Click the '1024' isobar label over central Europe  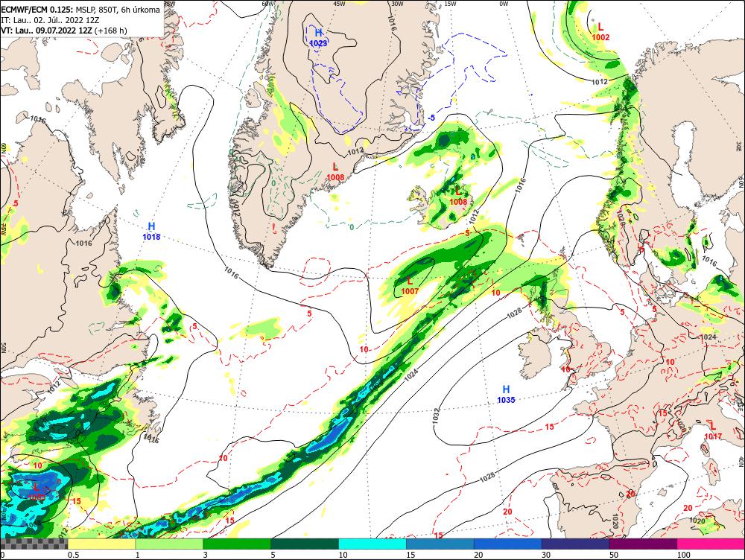tap(708, 337)
